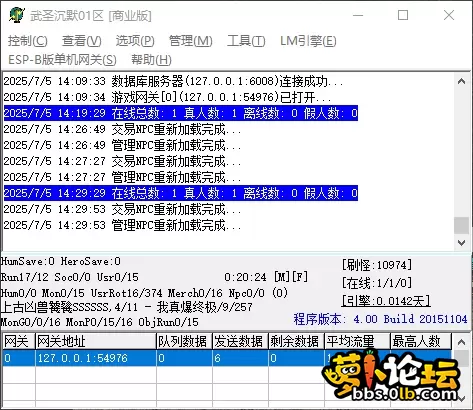Viewport: 473px width, 410px height.
Task: Click the [在线:1/1/0] status label
Action: tap(377, 283)
